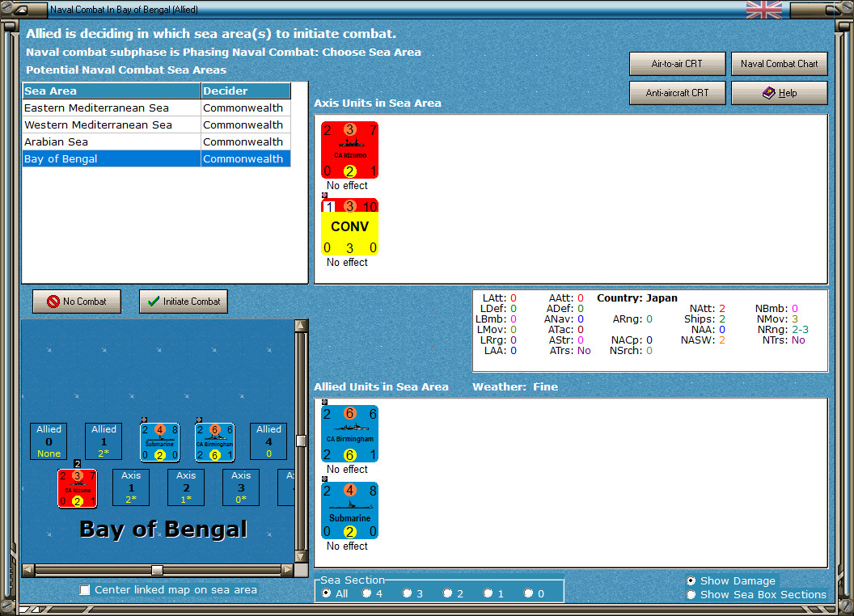The height and width of the screenshot is (616, 854).
Task: Select the yellow CONV convoy counter
Action: [x=349, y=226]
